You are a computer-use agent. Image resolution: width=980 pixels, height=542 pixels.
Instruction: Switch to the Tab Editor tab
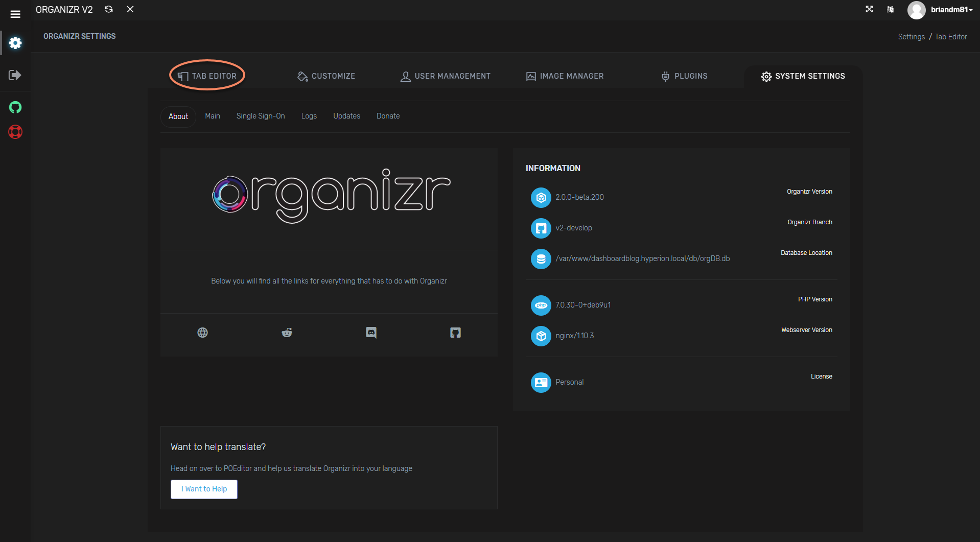point(207,76)
